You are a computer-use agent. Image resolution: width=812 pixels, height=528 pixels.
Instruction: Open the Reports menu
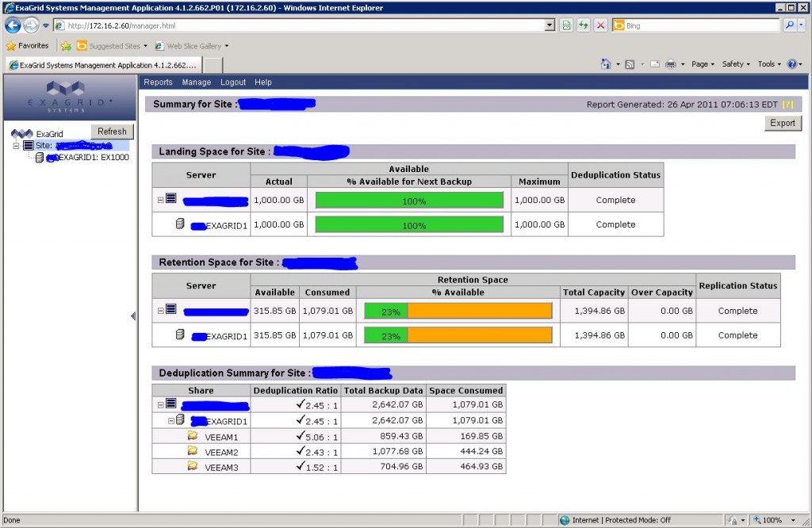(x=158, y=82)
